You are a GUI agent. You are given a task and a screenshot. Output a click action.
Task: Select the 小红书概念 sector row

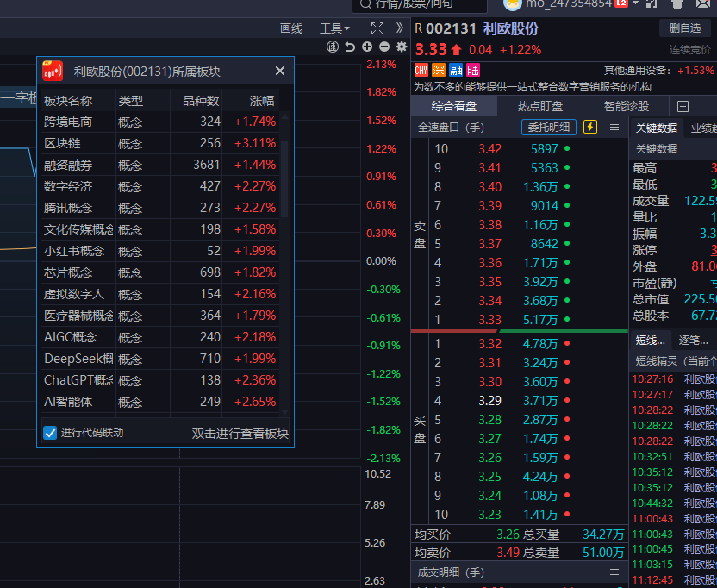[x=159, y=251]
